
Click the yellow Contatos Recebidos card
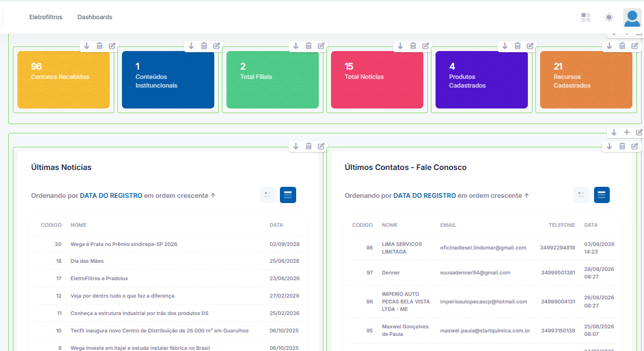[64, 80]
